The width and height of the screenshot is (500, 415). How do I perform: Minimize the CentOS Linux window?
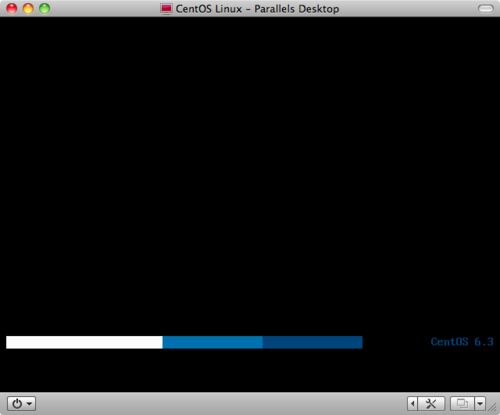point(28,8)
